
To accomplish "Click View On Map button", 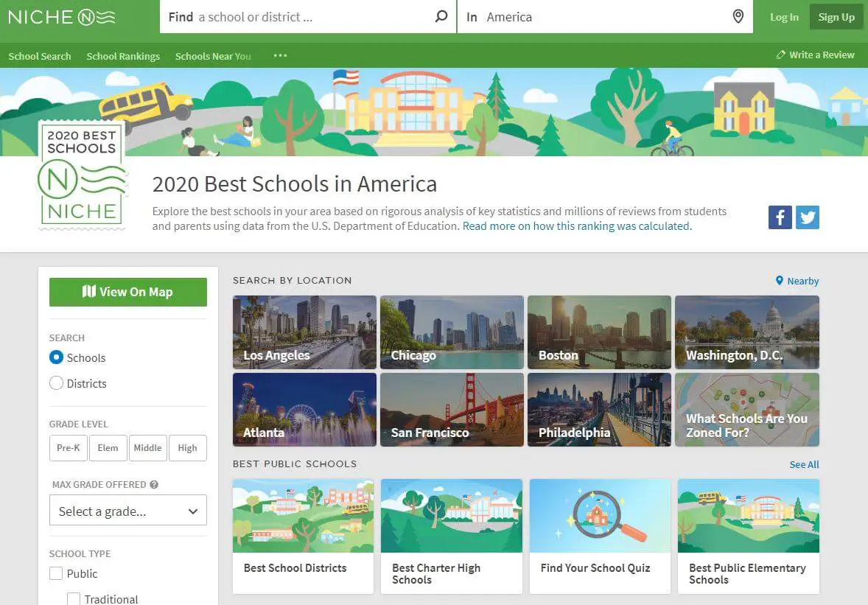I will (128, 292).
